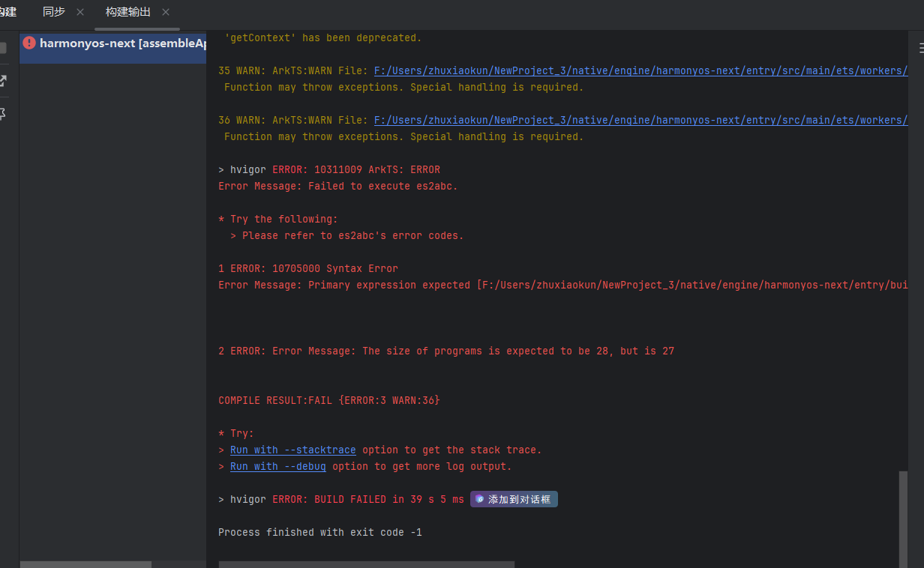The width and height of the screenshot is (924, 568).
Task: Click vertical scrollbar thumb of build output
Action: click(x=903, y=517)
